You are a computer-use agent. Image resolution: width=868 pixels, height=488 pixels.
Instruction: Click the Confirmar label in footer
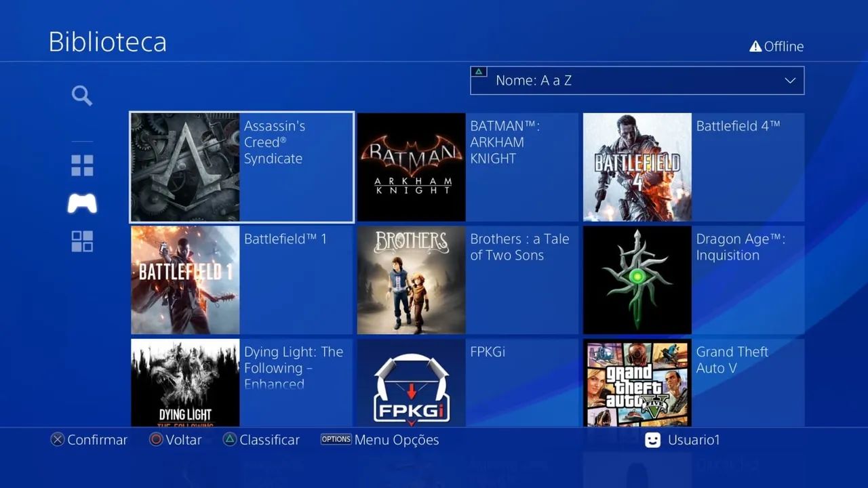tap(98, 440)
